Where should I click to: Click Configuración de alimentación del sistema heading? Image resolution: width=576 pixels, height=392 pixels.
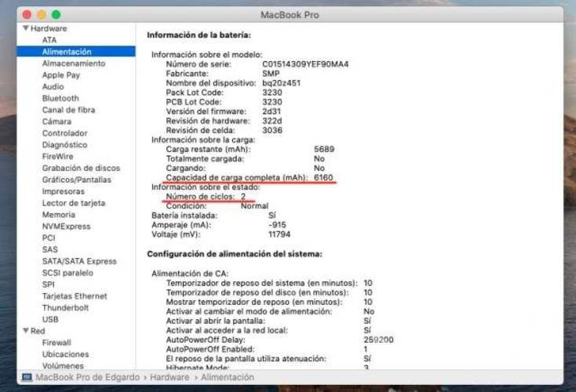pos(235,254)
